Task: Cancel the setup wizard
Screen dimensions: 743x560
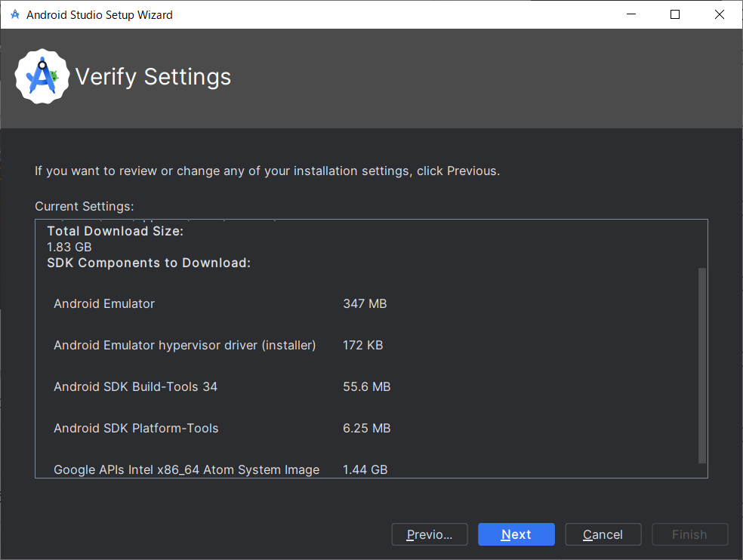Action: pos(603,534)
